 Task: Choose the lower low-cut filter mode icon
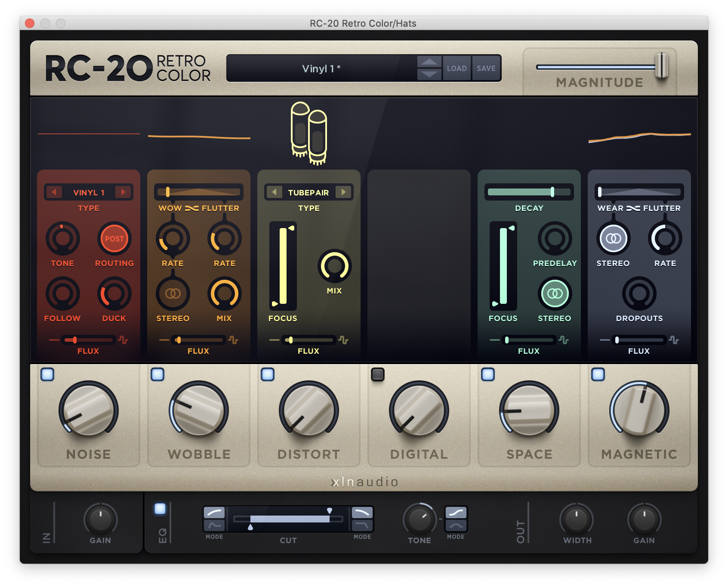[214, 525]
